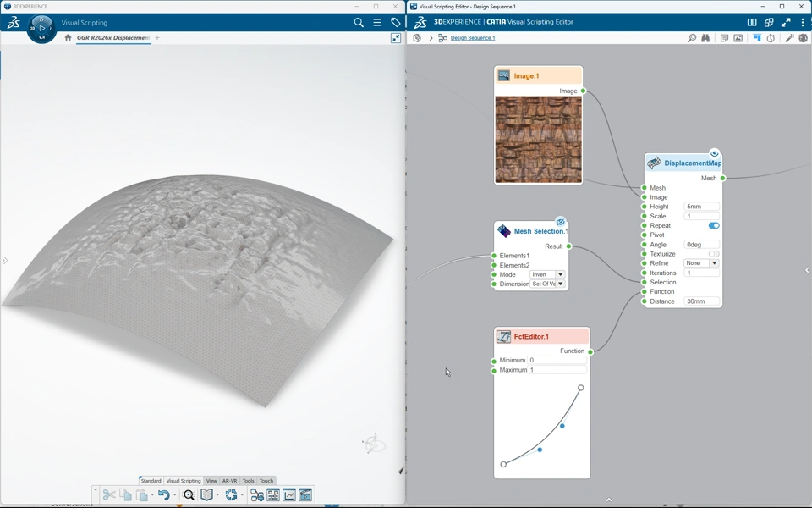The image size is (812, 508).
Task: Toggle full screen in Visual Scripting Editor
Action: point(786,22)
